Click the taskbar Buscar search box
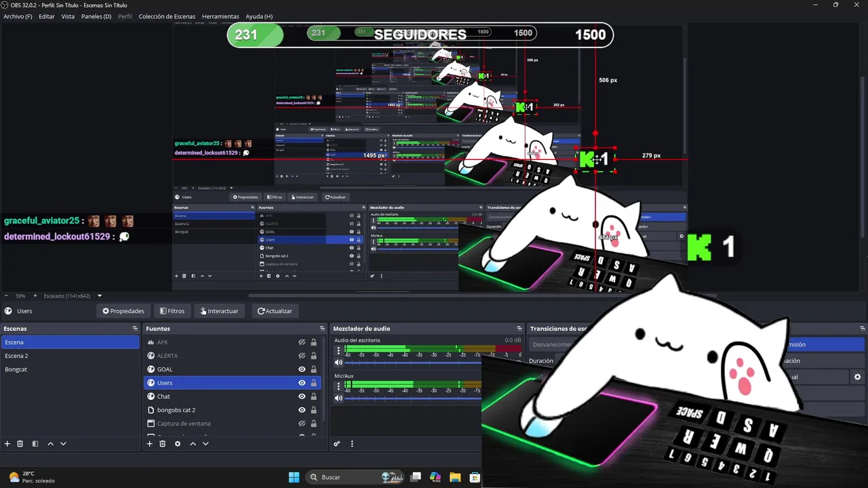Viewport: 868px width, 488px height. coord(356,477)
